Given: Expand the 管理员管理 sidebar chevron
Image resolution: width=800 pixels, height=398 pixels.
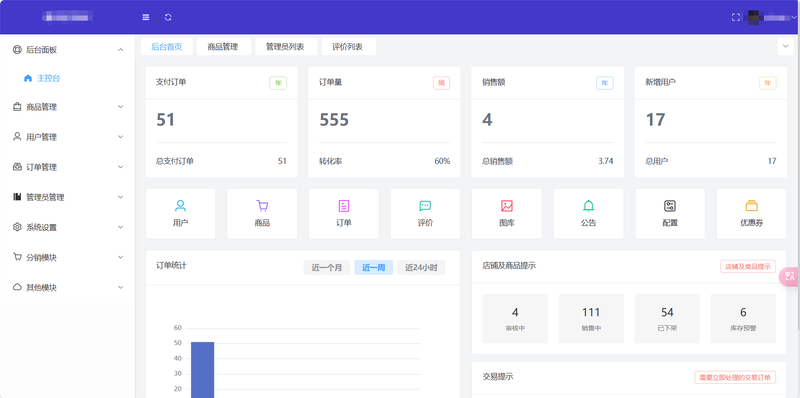Looking at the screenshot, I should pyautogui.click(x=120, y=197).
